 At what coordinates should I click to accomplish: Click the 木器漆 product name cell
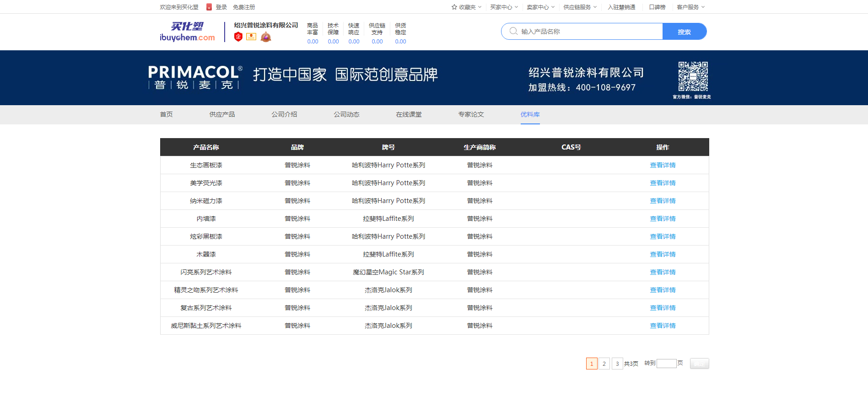point(206,254)
